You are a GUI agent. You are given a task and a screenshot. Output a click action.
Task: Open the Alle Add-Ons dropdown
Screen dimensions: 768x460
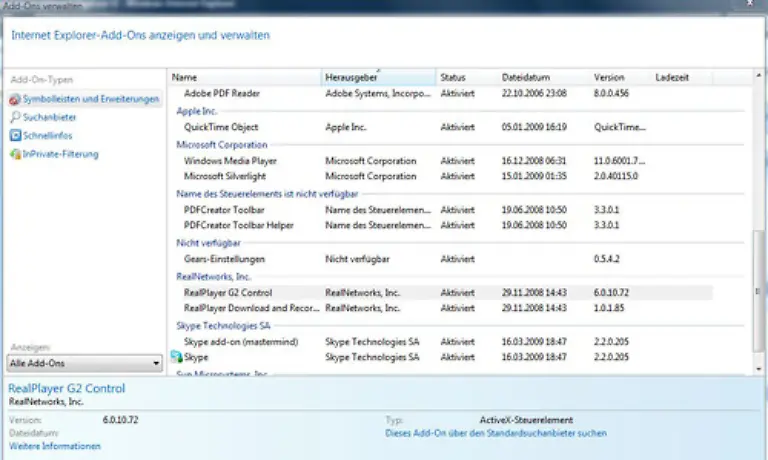(85, 363)
